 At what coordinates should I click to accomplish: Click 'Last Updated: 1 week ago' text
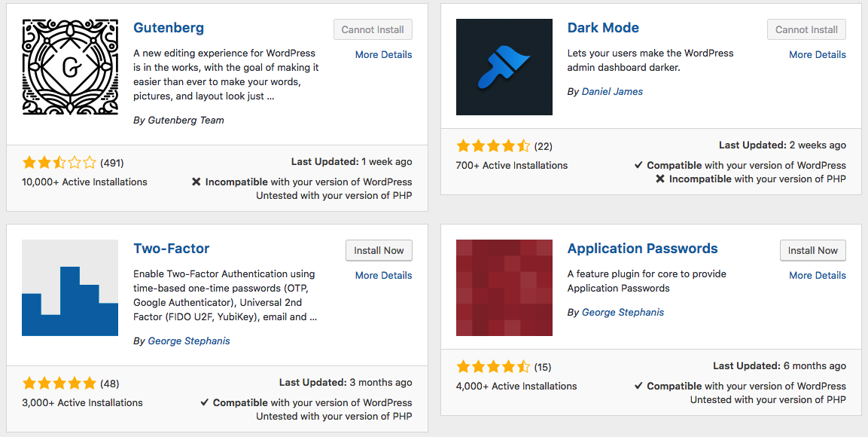tap(352, 162)
